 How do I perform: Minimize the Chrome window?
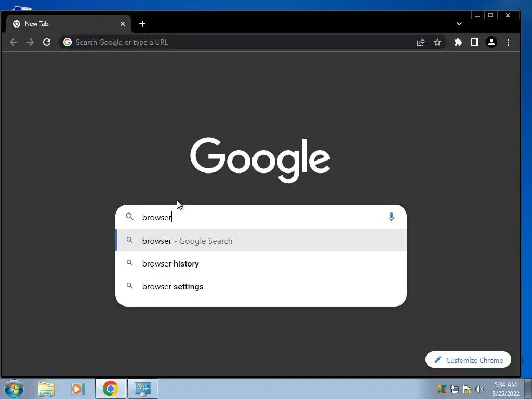[477, 15]
